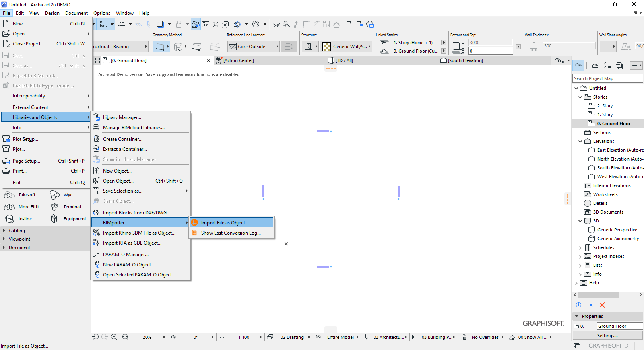Click the Generic Wall/S... structure button
644x350 pixels.
pos(347,47)
